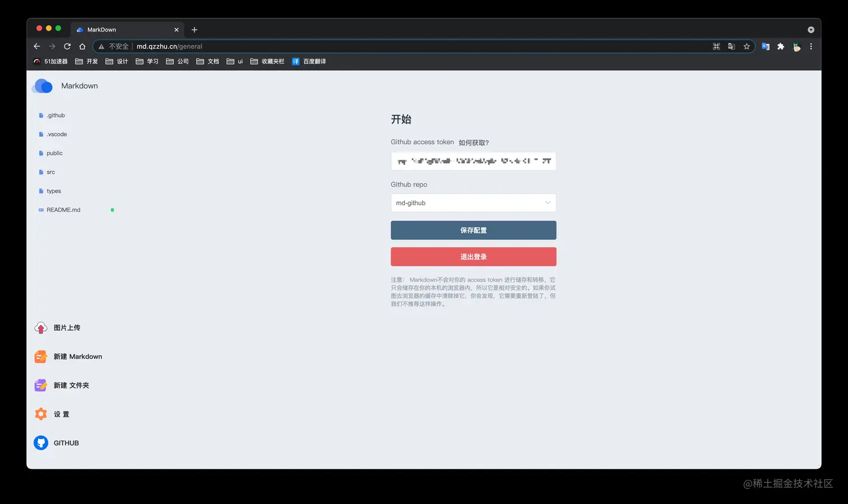Click the Google Translate extension icon

766,47
